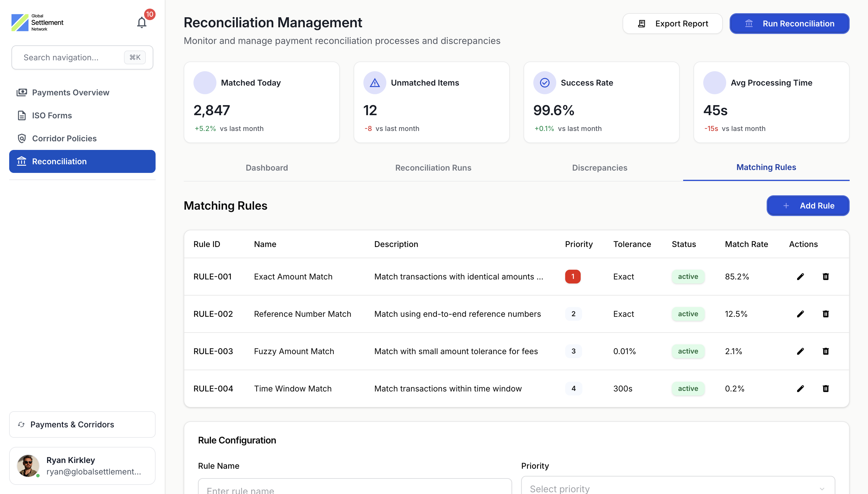The image size is (868, 494).
Task: Click the Success Rate checkmark icon
Action: coord(545,82)
